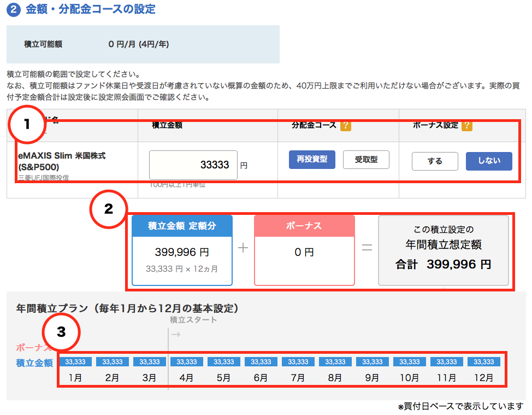Click the 積立金額 amount input field
532x415 pixels.
pos(193,165)
